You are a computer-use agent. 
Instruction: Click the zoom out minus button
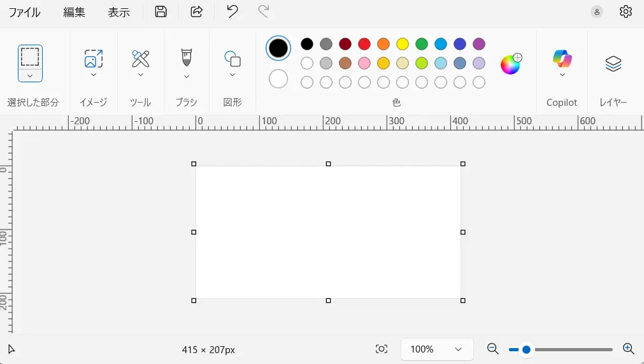[493, 349]
